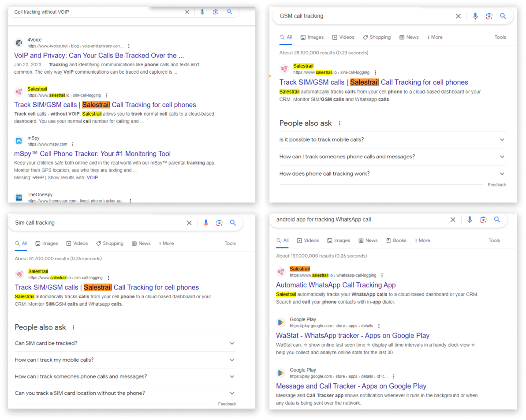Viewport: 526px width, 420px height.
Task: Open options for Message and Call Tracker result
Action: tap(394, 377)
